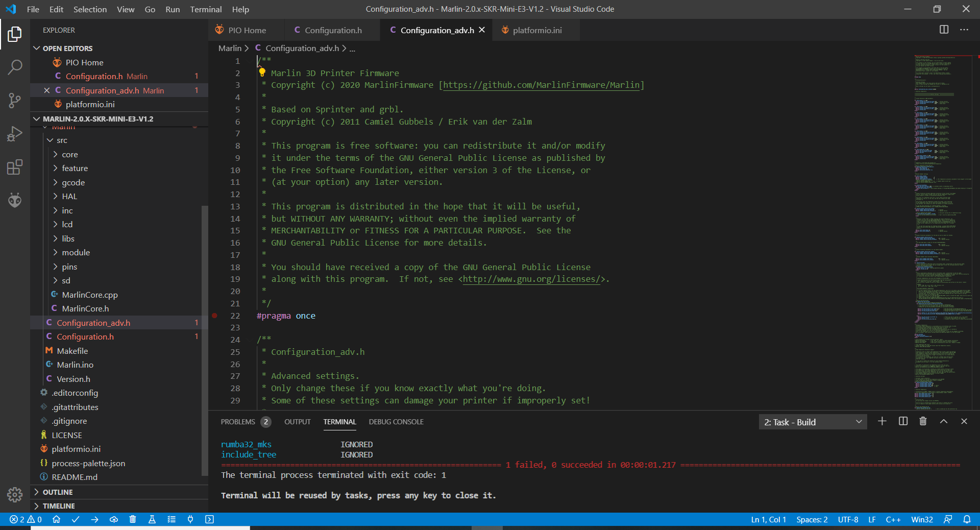Change encoding via UTF-8 in status bar

click(848, 519)
